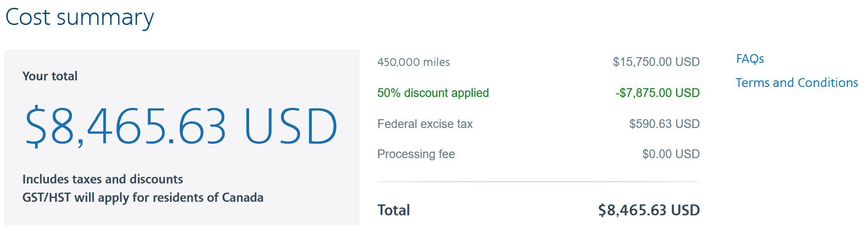The image size is (868, 235).
Task: Click the gray Your total summary panel
Action: point(182,138)
